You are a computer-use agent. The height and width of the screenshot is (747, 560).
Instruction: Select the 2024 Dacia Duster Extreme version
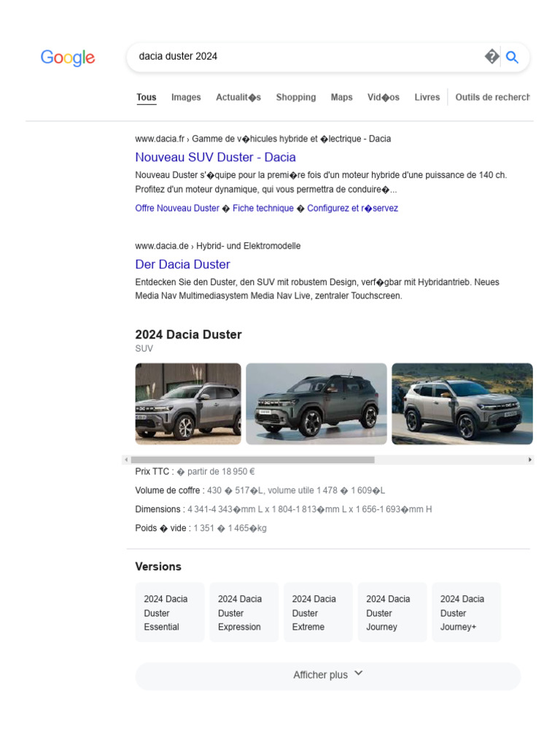click(318, 613)
